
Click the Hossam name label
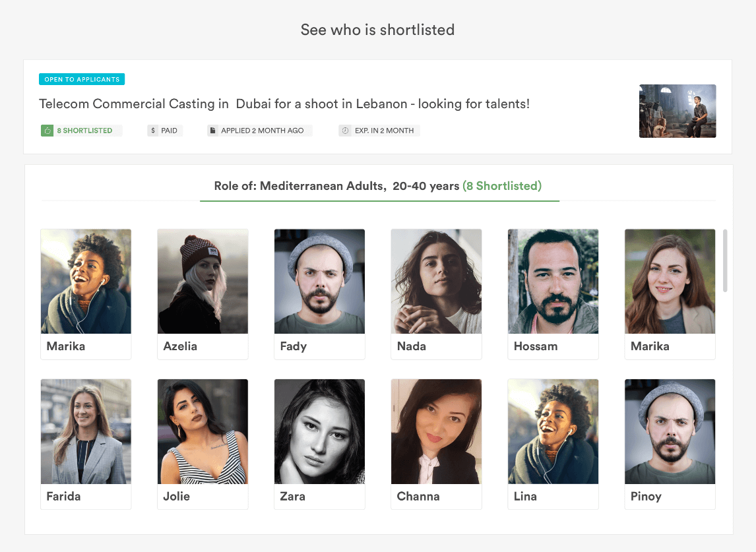click(x=536, y=346)
